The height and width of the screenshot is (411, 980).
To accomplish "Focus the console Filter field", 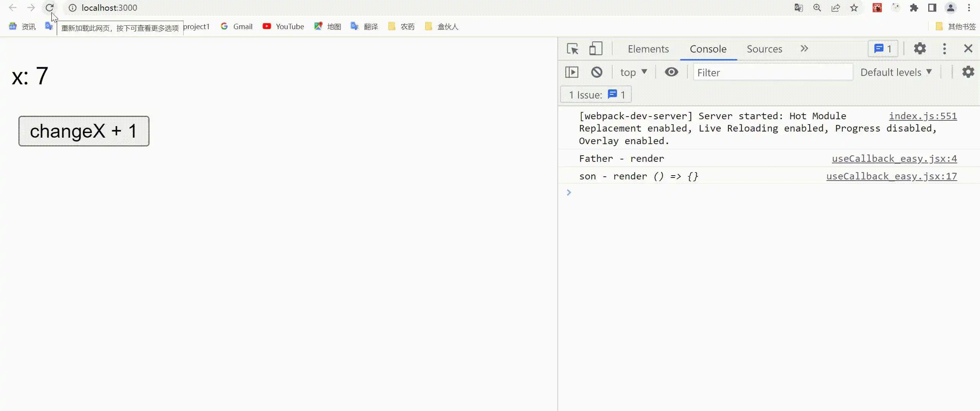I will [x=773, y=72].
